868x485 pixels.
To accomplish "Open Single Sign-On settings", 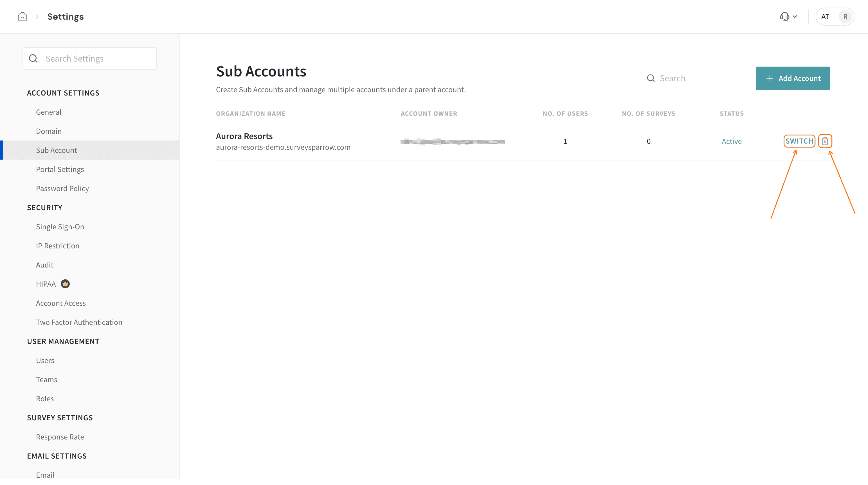I will point(60,227).
